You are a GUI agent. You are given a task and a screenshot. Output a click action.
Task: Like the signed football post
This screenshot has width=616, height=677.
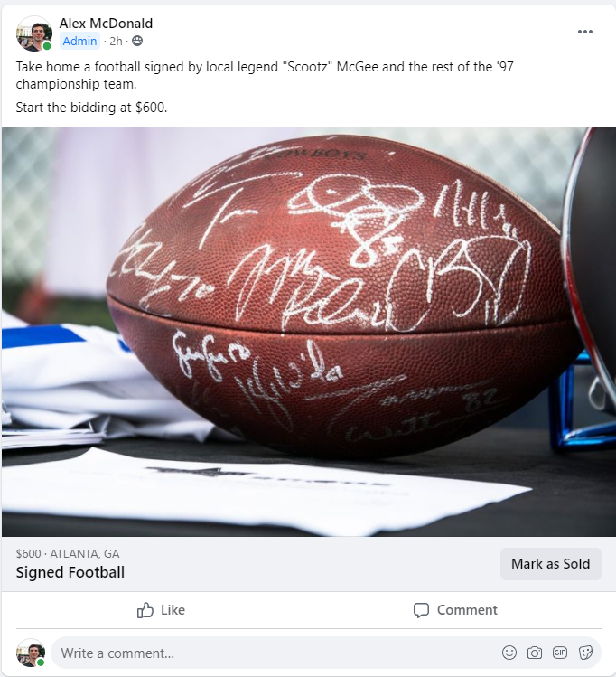[161, 610]
